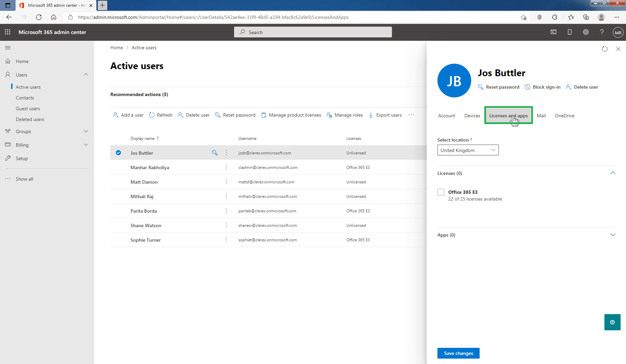Refresh the active users list
The height and width of the screenshot is (364, 626).
click(x=151, y=115)
